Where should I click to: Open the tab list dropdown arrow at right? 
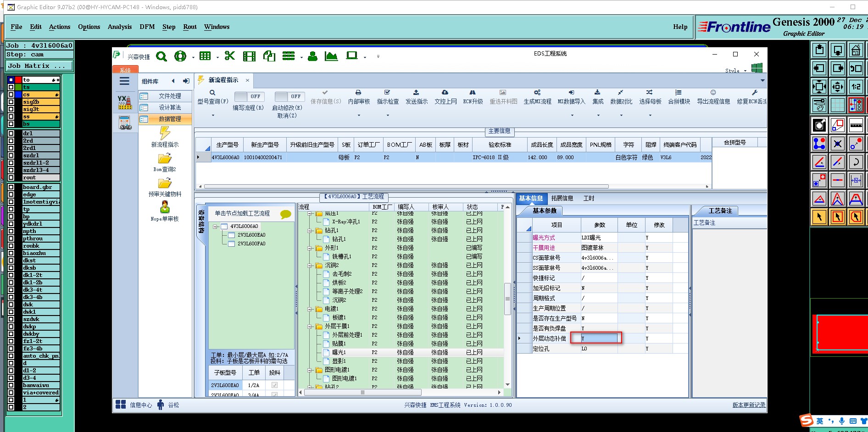(x=762, y=80)
